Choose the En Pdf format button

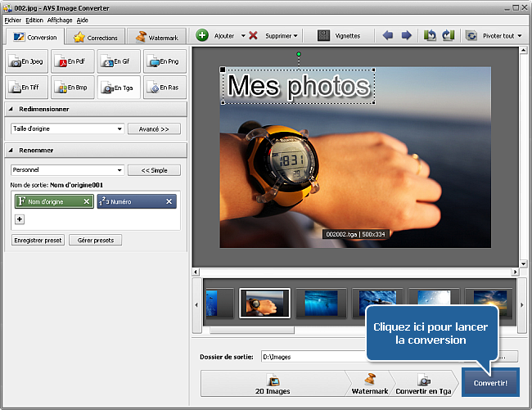[x=72, y=61]
